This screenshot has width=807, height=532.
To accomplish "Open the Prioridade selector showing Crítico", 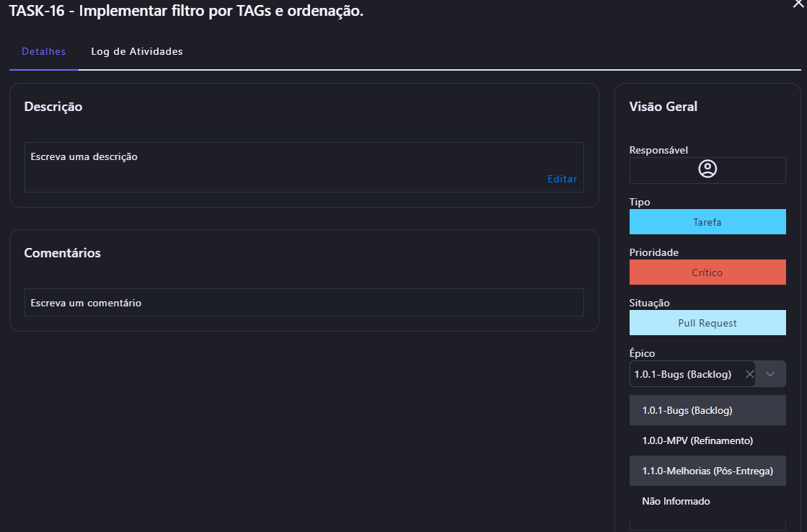I will point(707,272).
